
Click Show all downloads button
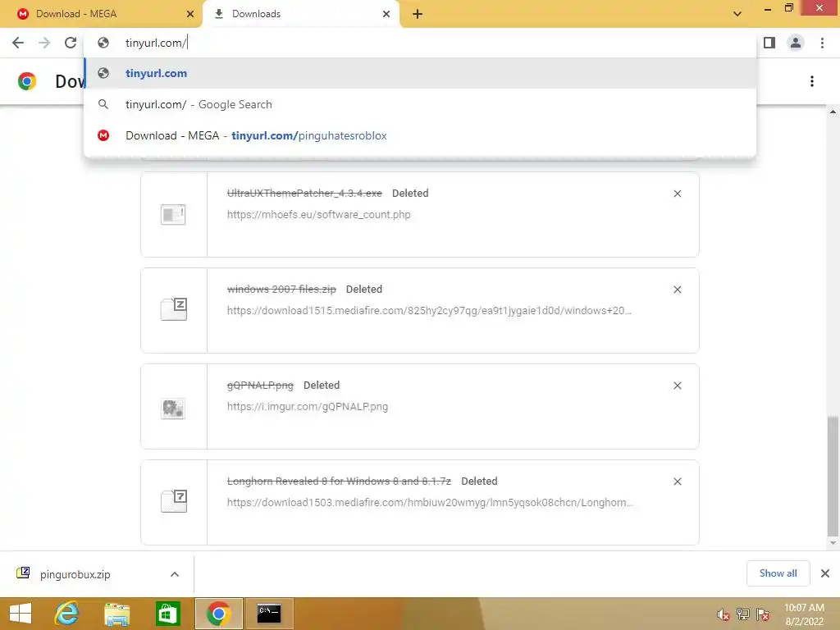(778, 573)
